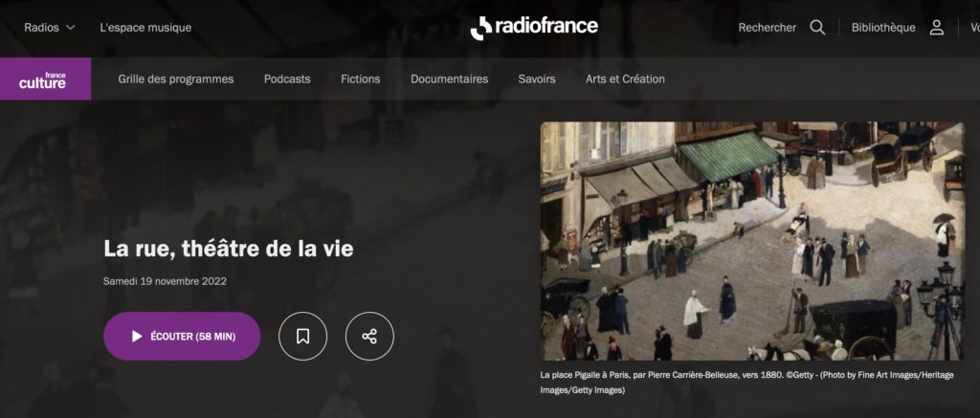
Task: Bookmark this episode
Action: [x=303, y=336]
